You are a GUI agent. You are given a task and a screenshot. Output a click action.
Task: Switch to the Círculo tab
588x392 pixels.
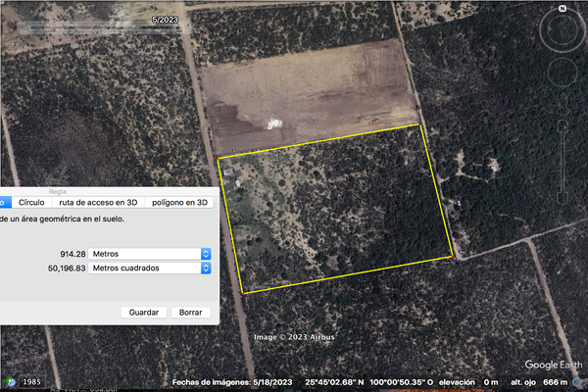[x=31, y=203]
